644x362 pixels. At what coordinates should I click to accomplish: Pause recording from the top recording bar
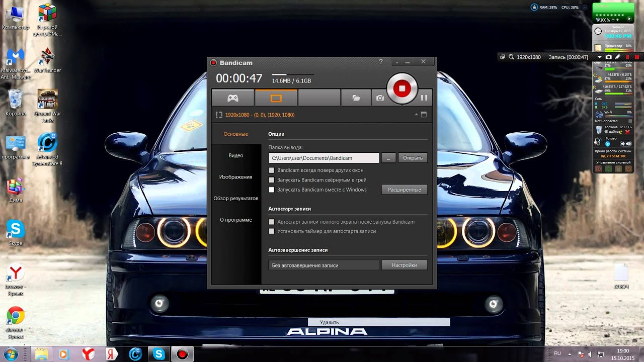pyautogui.click(x=627, y=57)
